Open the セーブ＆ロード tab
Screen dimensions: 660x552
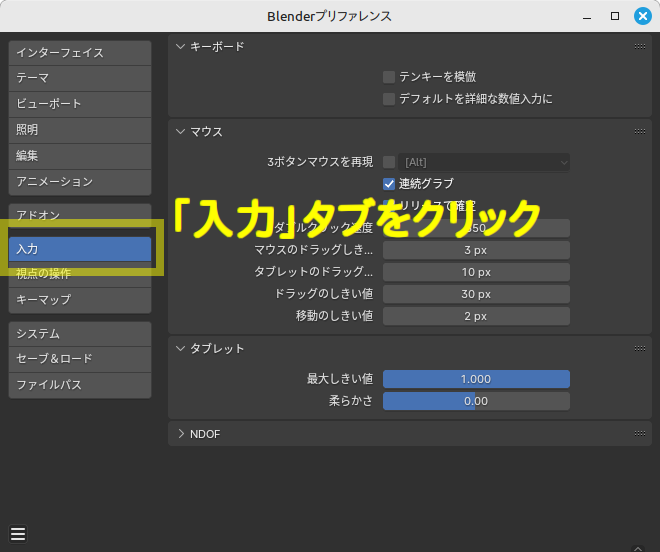[x=80, y=359]
